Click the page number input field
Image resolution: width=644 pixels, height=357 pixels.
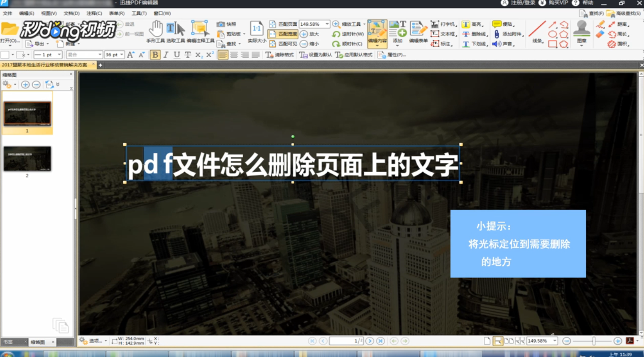[x=347, y=341]
